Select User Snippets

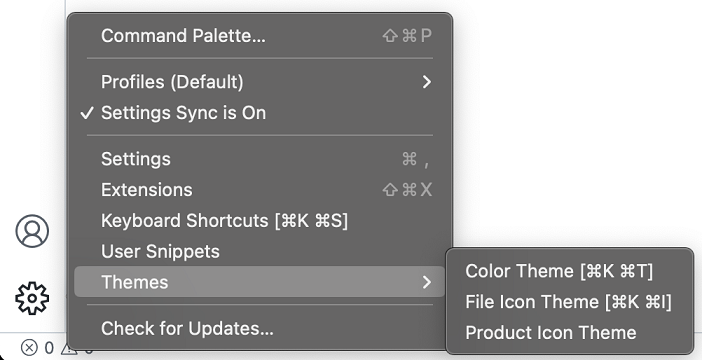(260, 252)
